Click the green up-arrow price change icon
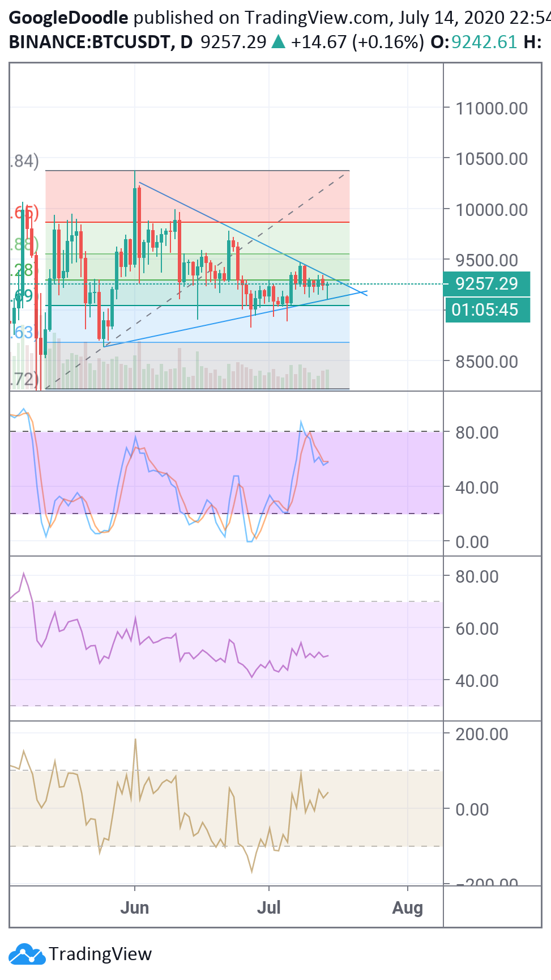 278,42
